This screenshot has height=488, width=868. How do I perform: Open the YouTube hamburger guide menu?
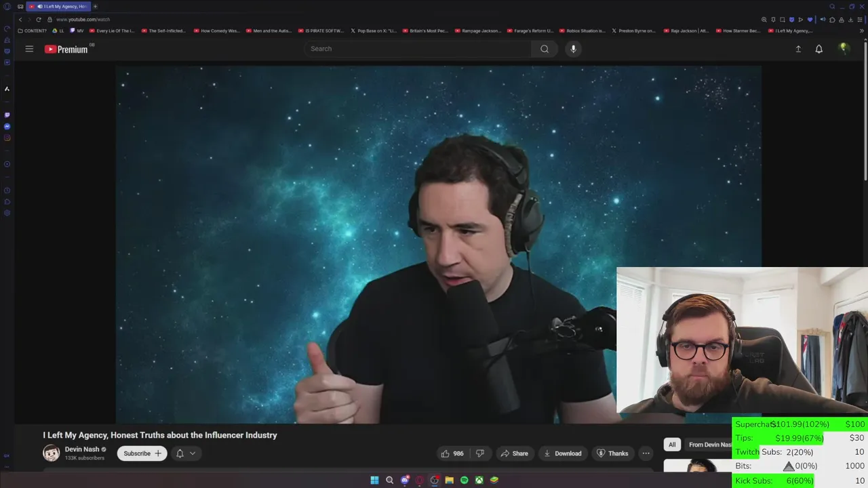[x=29, y=49]
